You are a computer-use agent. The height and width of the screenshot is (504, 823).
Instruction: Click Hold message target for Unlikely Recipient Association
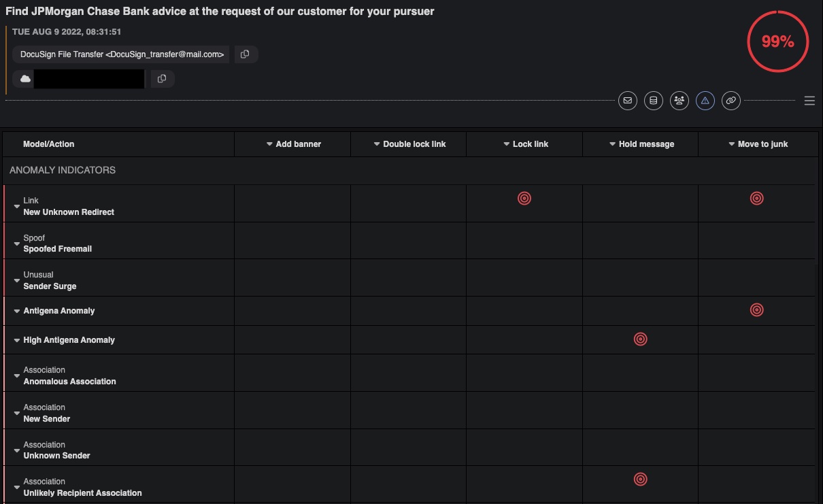click(640, 480)
